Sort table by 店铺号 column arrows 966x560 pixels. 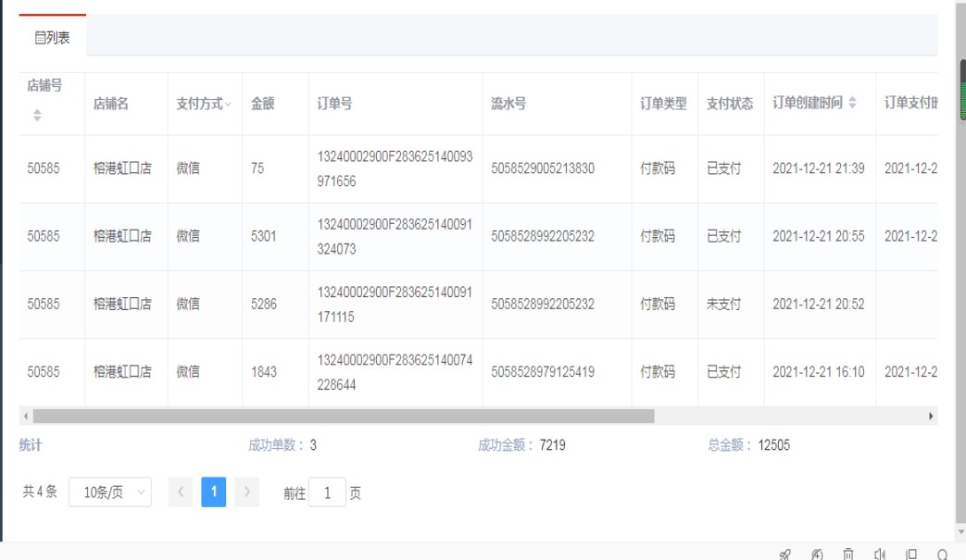[37, 115]
